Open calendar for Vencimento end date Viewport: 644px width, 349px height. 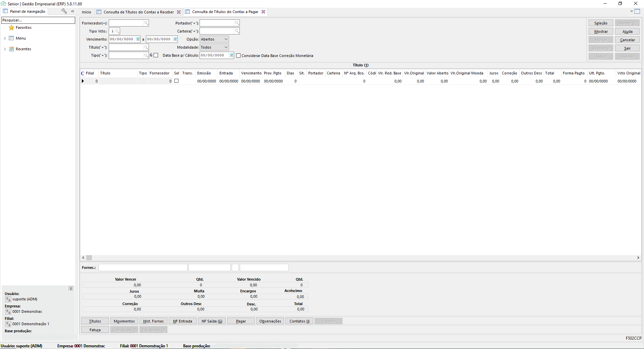click(x=175, y=39)
